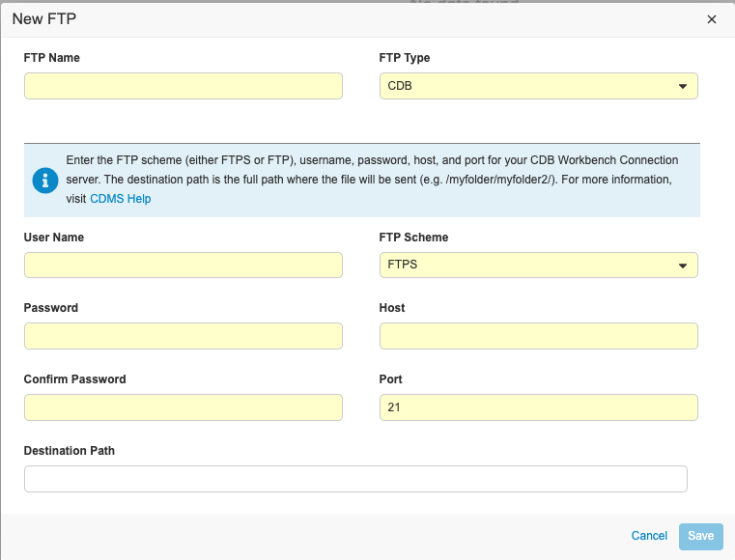Click into the User Name field
The width and height of the screenshot is (735, 560).
pos(184,265)
